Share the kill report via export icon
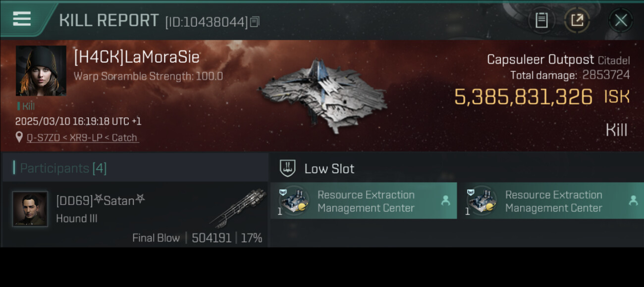Image resolution: width=644 pixels, height=287 pixels. 577,20
